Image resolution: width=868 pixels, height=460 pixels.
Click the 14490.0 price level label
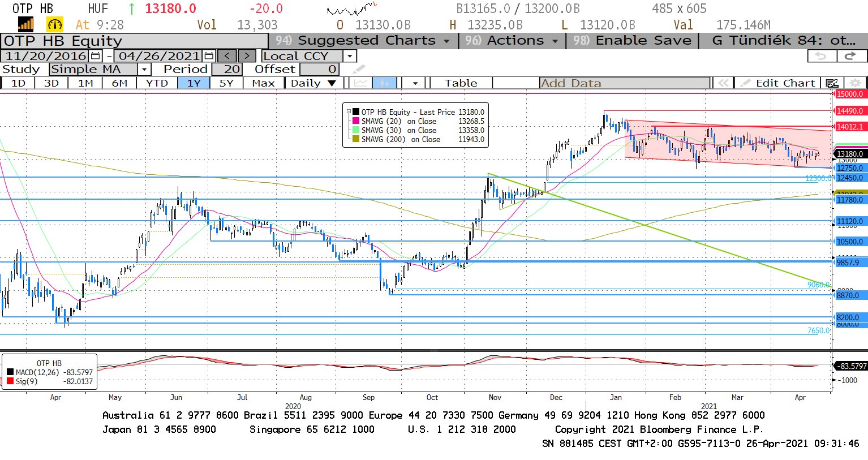coord(850,111)
